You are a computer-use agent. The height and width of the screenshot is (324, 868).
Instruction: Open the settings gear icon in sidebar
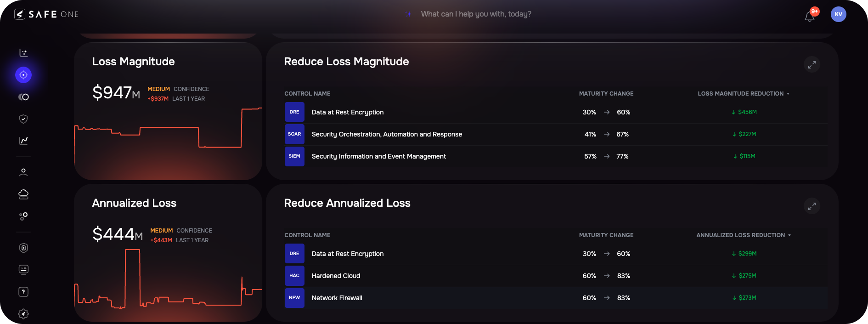(x=23, y=314)
